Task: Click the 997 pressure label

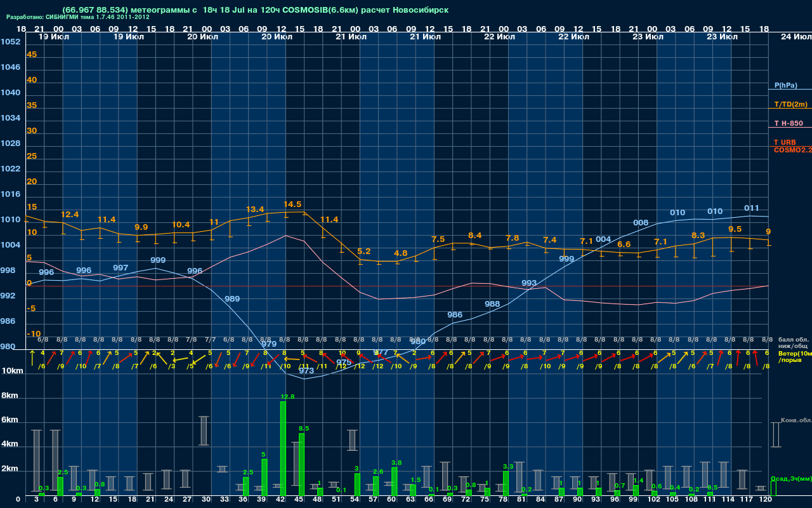Action: pyautogui.click(x=121, y=268)
